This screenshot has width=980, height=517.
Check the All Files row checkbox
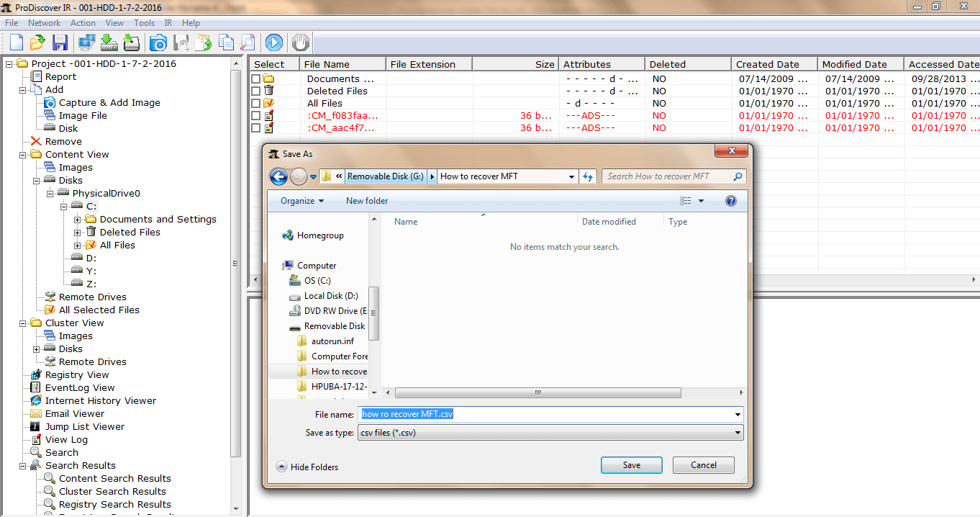click(255, 103)
